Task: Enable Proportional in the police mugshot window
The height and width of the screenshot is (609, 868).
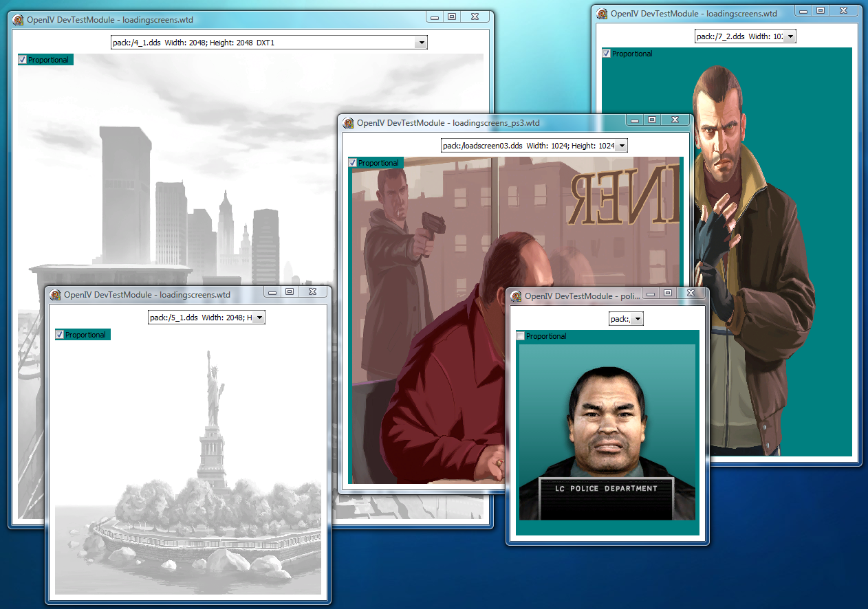Action: coord(521,336)
